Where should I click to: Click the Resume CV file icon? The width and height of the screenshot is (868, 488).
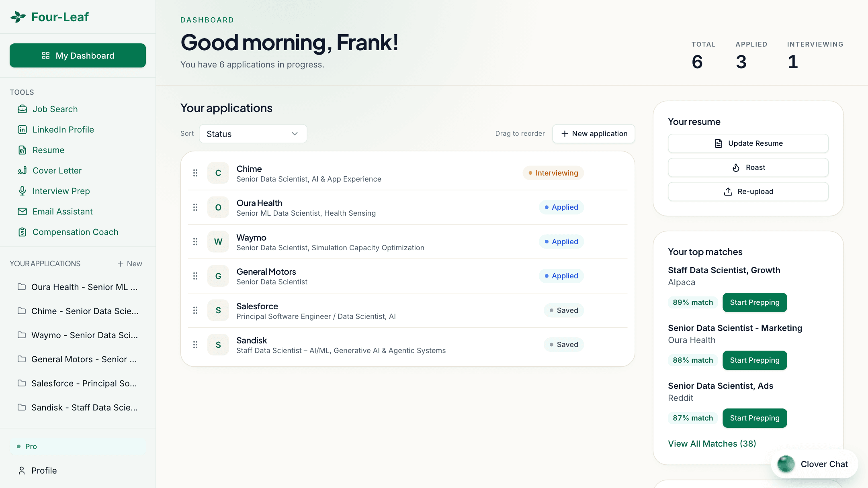click(23, 150)
